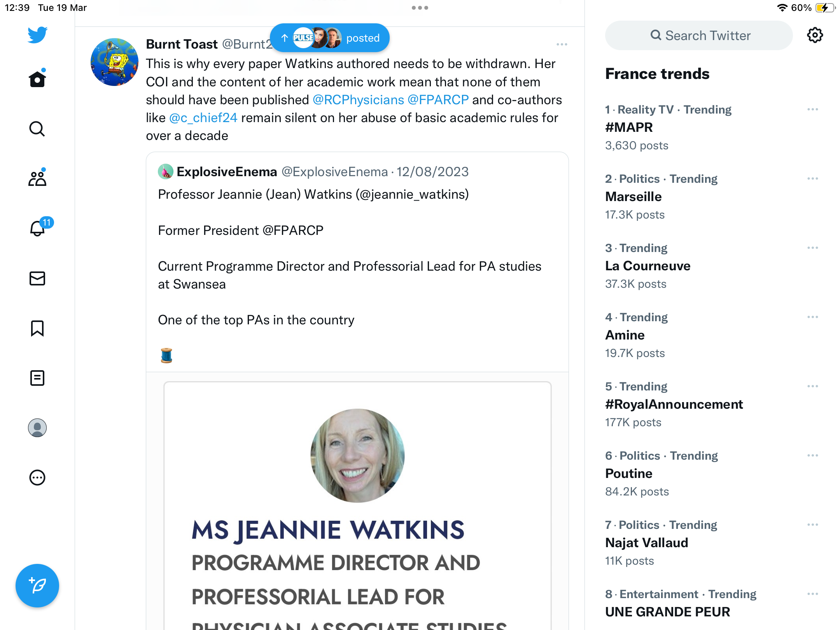Screen dimensions: 840x630
Task: Click ExplosiveEnema small avatar
Action: (165, 171)
